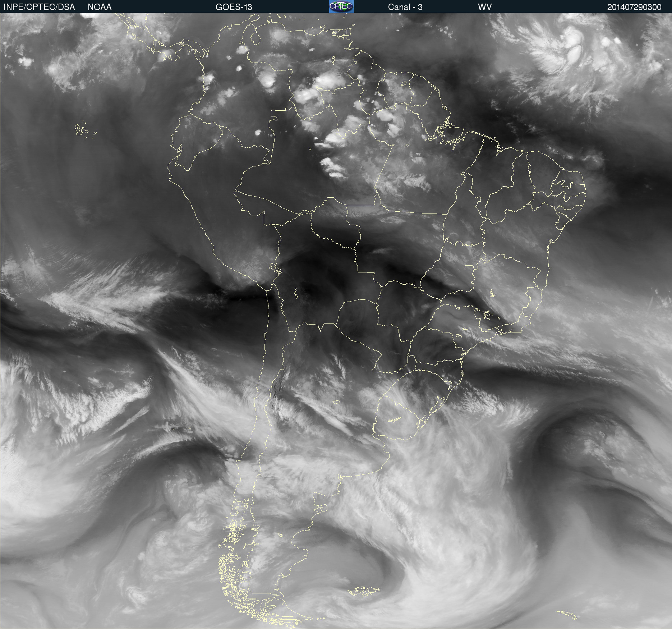Click the WV channel label
Screen dimensions: 672x629
tap(485, 7)
